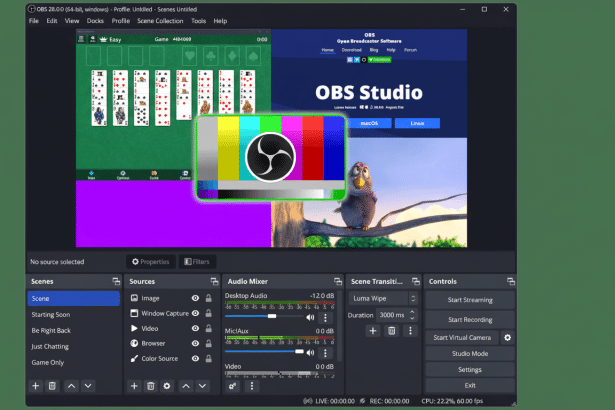615x410 pixels.
Task: Select the Browser source row
Action: (x=171, y=343)
